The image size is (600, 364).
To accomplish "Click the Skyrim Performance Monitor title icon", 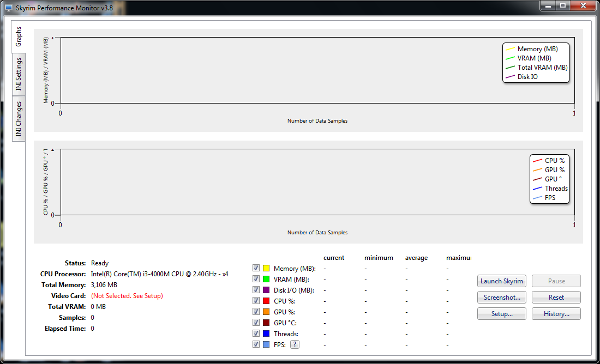I will pyautogui.click(x=9, y=8).
